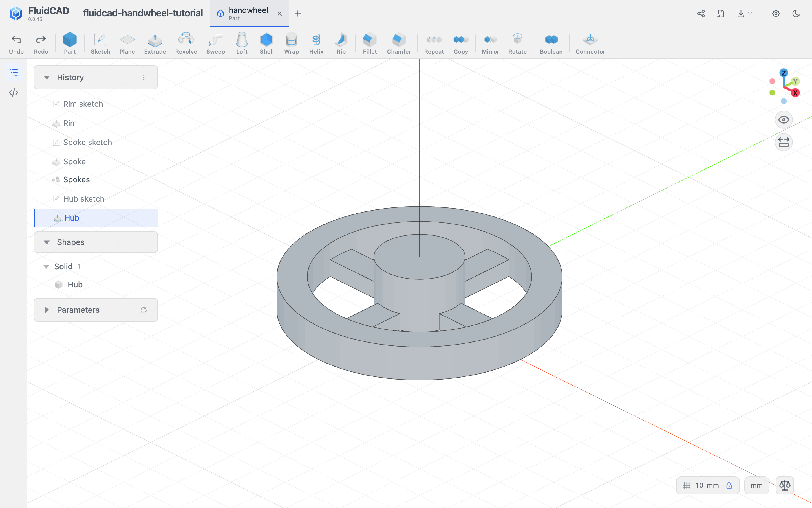Choose the Loft tool
Image resolution: width=812 pixels, height=508 pixels.
(x=242, y=43)
